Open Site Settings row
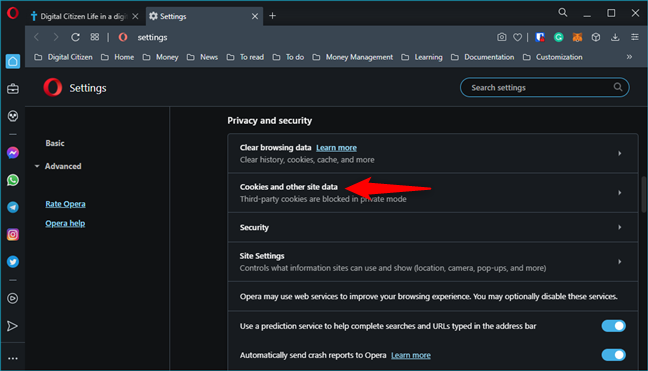The height and width of the screenshot is (371, 648). (433, 262)
